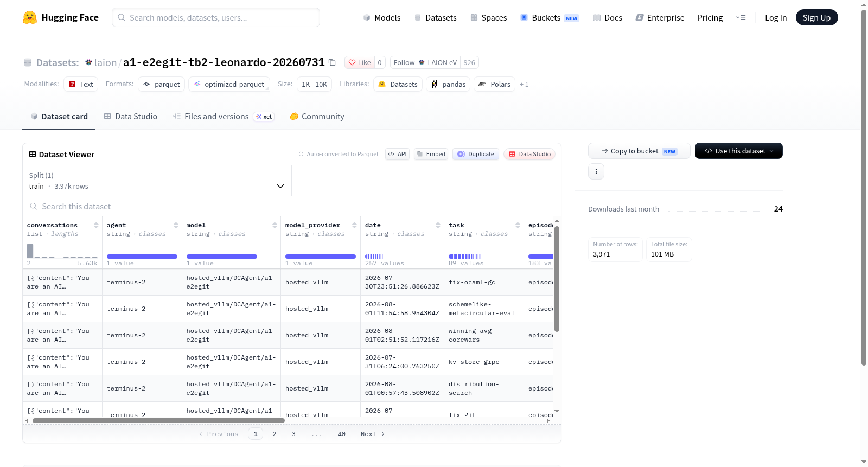Go to Next page of rows
868x467 pixels.
pyautogui.click(x=373, y=434)
